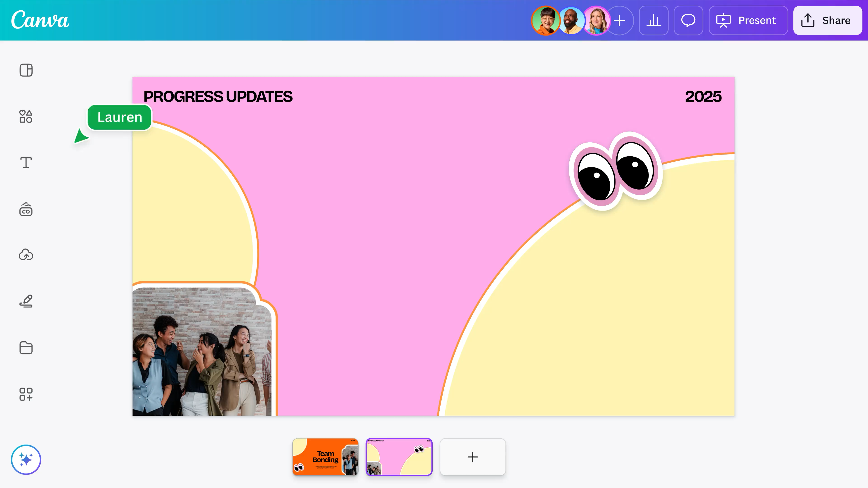Select the Progress Updates slide thumbnail
This screenshot has width=868, height=488.
tap(399, 457)
